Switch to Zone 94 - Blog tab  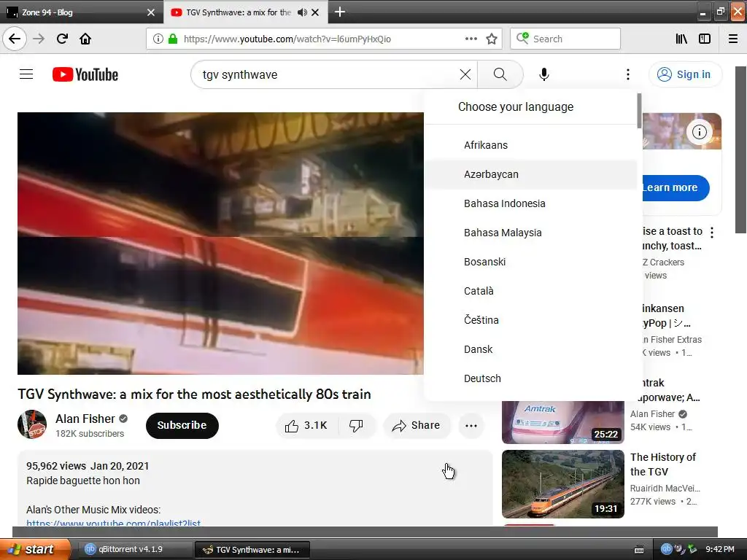pos(82,12)
